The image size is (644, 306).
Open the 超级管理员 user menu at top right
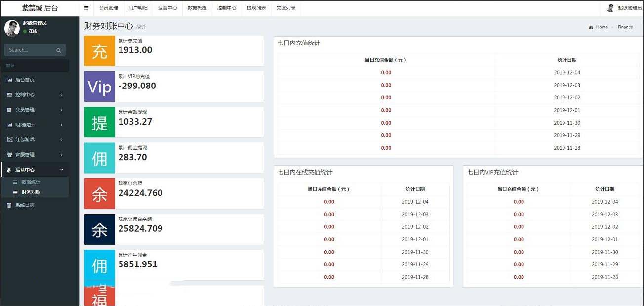625,8
